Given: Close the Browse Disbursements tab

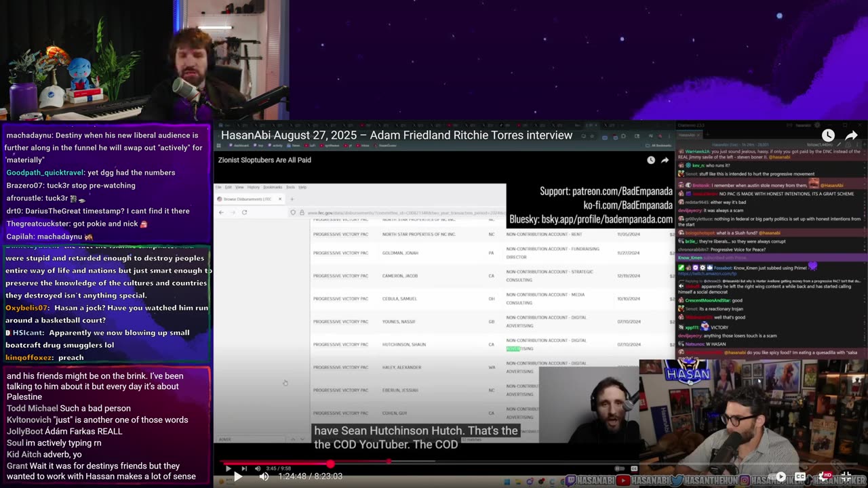Looking at the screenshot, I should click(x=279, y=199).
